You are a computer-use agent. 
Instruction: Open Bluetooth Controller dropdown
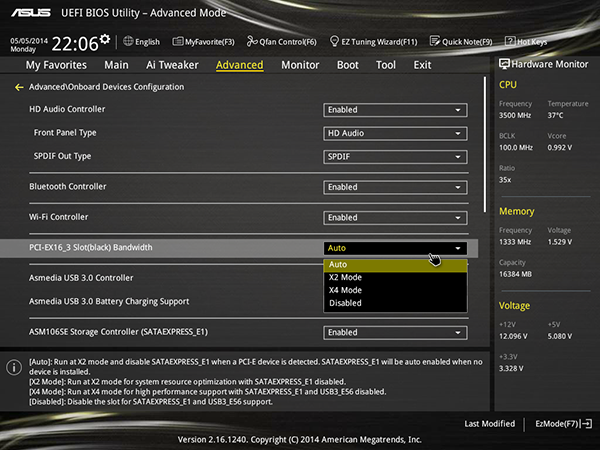[395, 188]
